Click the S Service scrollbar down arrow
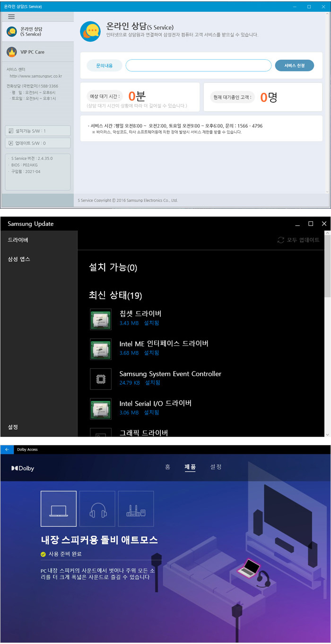The width and height of the screenshot is (331, 644). 327,191
